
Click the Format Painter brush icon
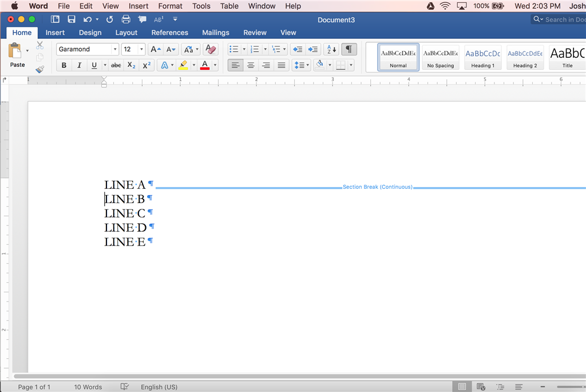[x=39, y=69]
